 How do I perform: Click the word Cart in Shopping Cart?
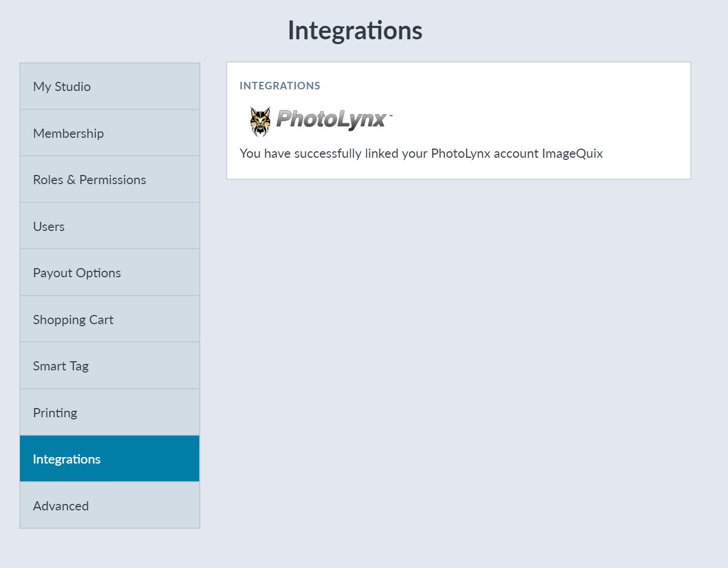pos(101,320)
